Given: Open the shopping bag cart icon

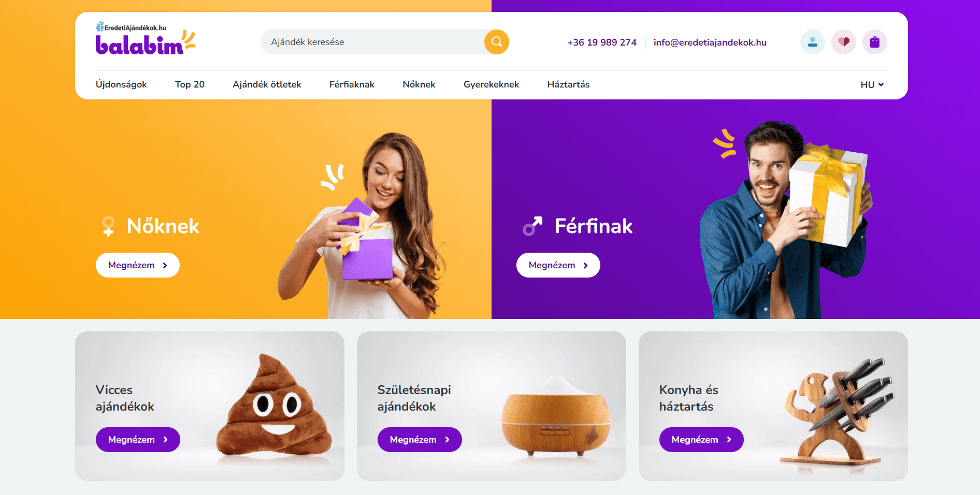Looking at the screenshot, I should (x=874, y=42).
